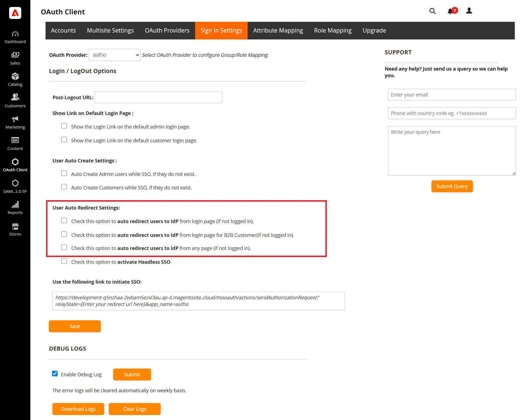Click the Post-Logout URL field
The image size is (530, 420).
pos(158,97)
